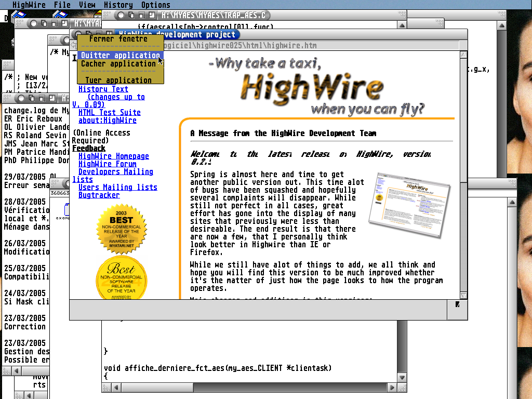
Task: Click left scroll arrow of change.log window
Action: click(x=17, y=370)
